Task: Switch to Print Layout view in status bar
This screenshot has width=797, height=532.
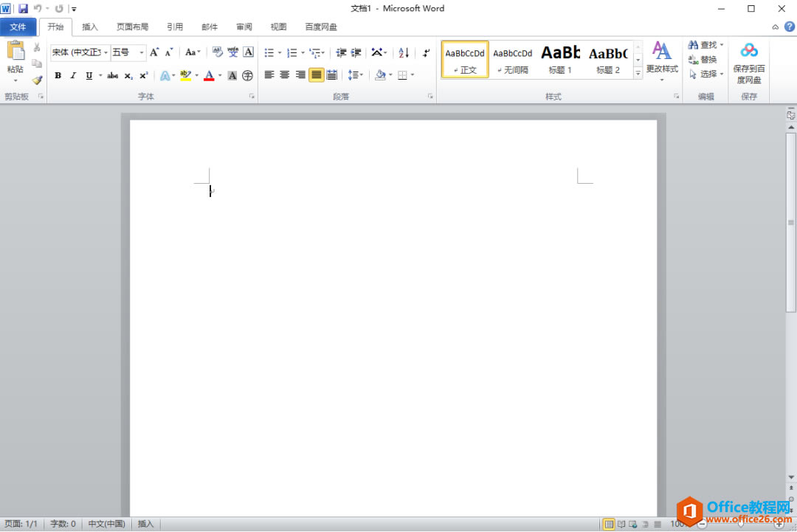Action: [x=608, y=524]
